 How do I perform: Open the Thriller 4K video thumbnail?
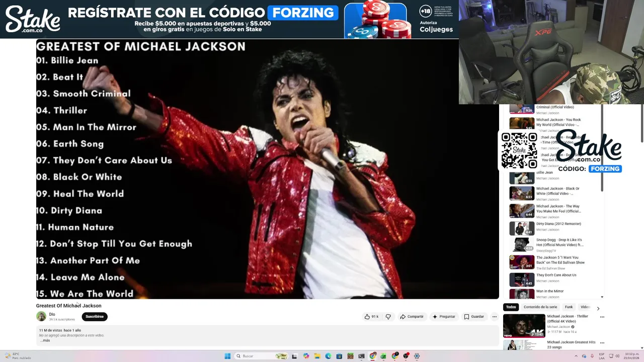[x=524, y=326]
